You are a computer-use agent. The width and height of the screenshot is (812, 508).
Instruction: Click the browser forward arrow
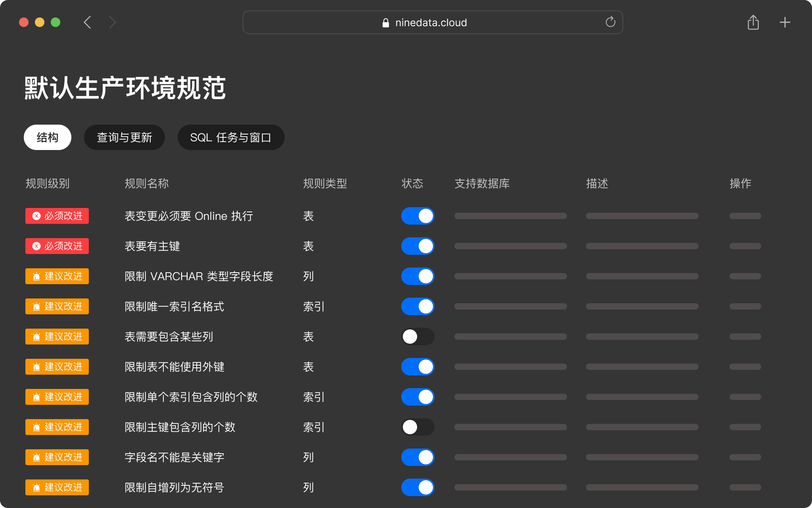113,22
